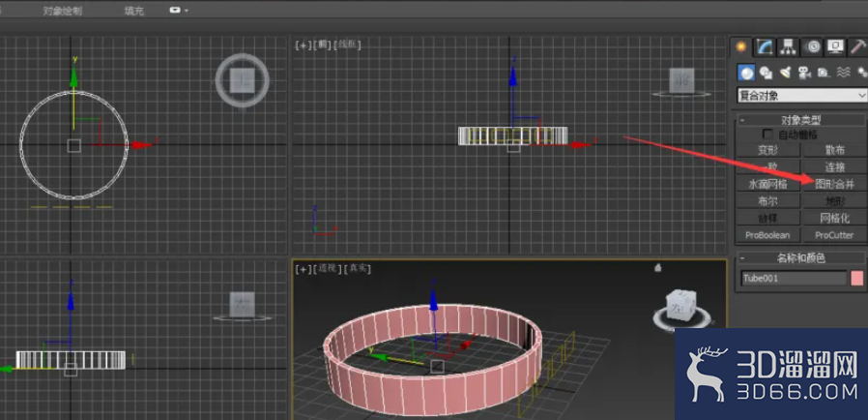This screenshot has height=420, width=868.
Task: Select the Cameras category icon
Action: click(804, 72)
